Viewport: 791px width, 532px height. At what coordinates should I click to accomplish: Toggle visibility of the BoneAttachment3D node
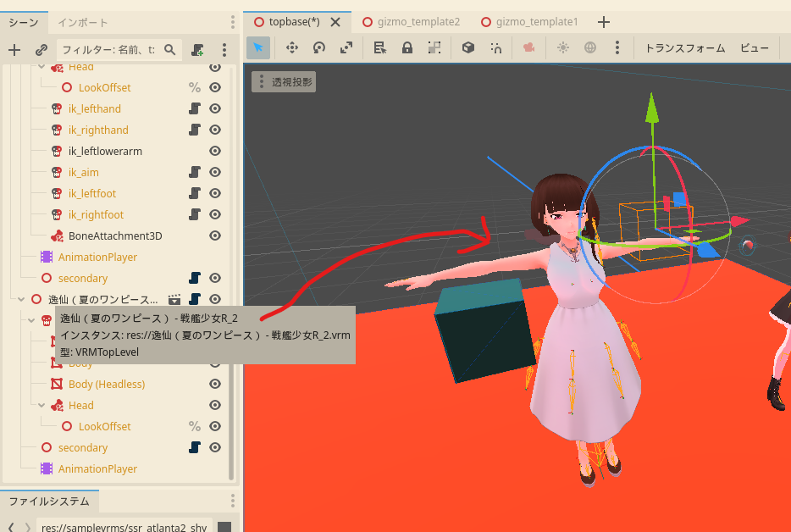coord(215,236)
